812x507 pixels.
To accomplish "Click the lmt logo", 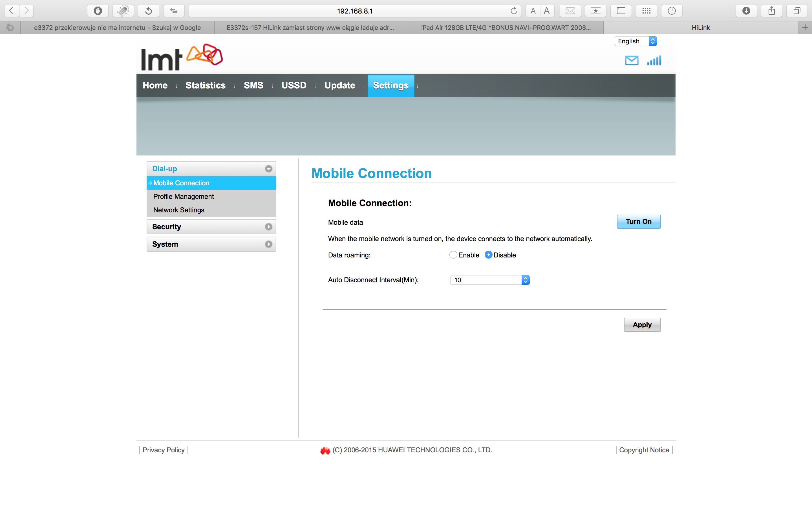I will click(182, 57).
